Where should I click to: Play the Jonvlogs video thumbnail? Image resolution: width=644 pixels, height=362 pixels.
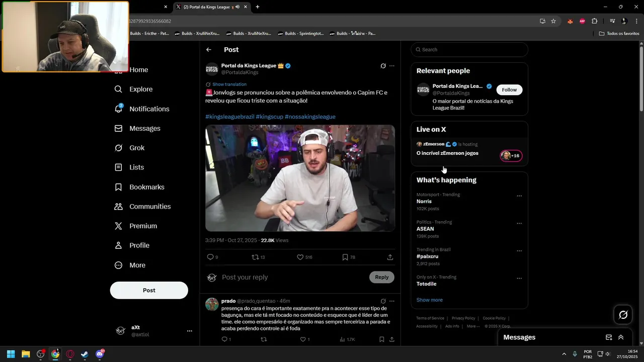pos(300,178)
